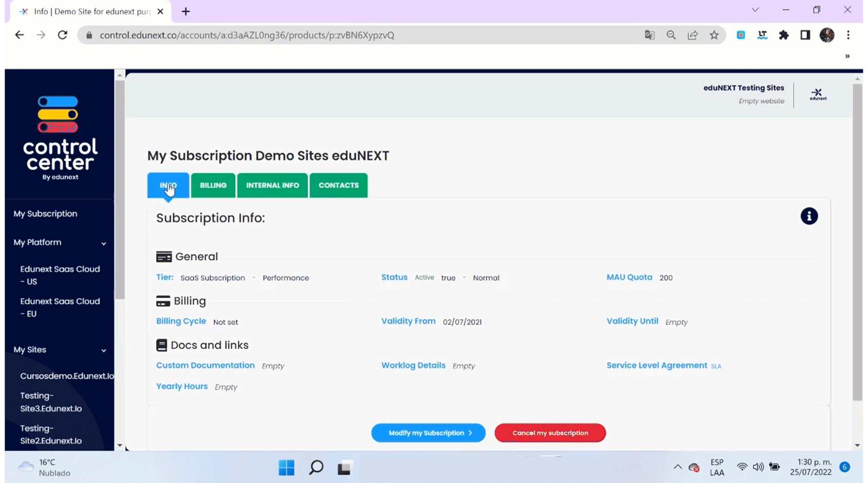Click the Billing Cycle label

[181, 321]
